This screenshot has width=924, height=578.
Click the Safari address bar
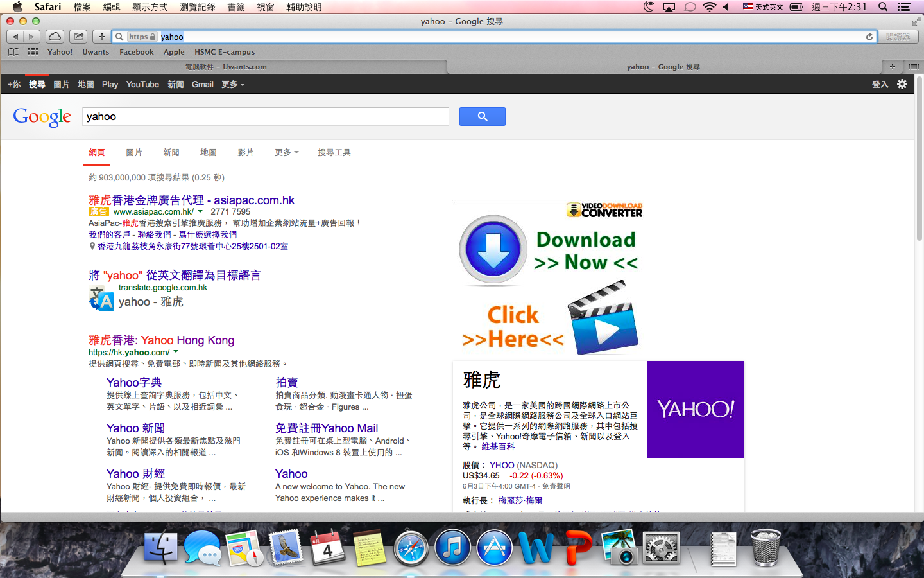click(494, 37)
